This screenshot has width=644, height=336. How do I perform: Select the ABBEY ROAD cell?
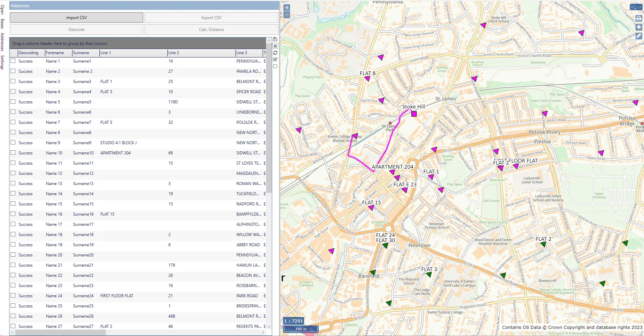click(x=249, y=245)
